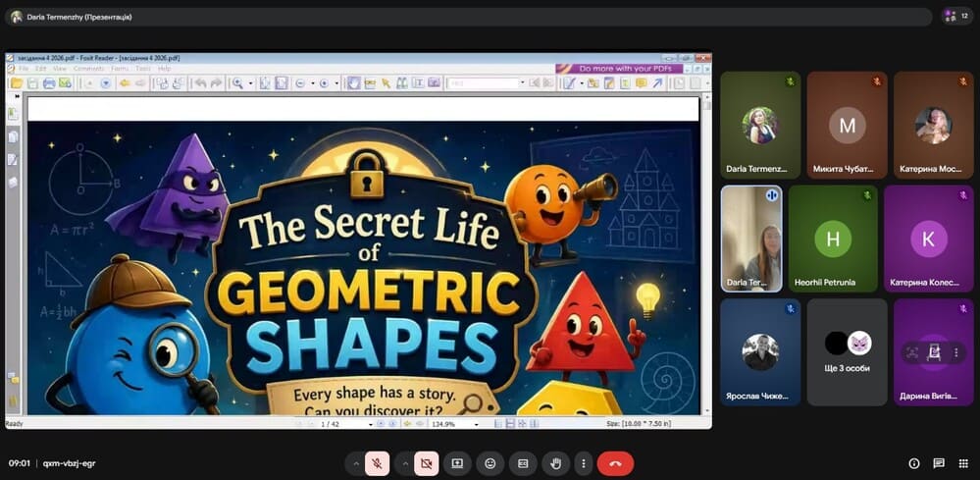The height and width of the screenshot is (480, 980).
Task: Open the View menu
Action: coord(60,68)
